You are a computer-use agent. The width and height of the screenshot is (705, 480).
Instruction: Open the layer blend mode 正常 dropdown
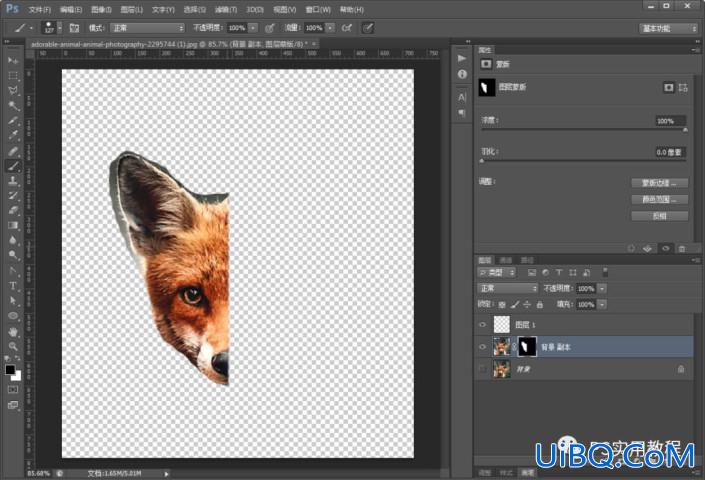pos(508,289)
